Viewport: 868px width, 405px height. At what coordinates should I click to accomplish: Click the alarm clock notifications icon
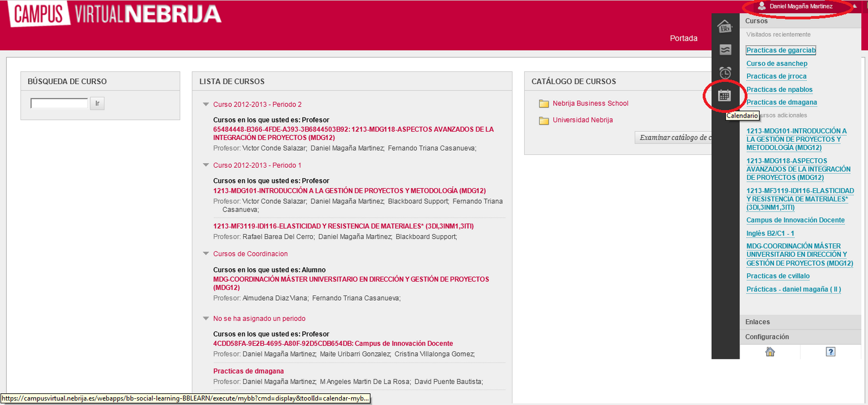pyautogui.click(x=726, y=72)
